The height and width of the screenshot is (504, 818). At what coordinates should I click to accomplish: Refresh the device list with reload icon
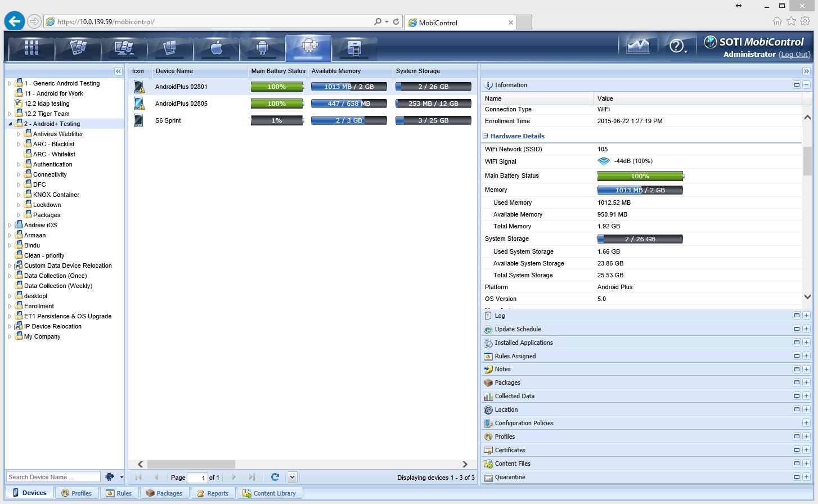pyautogui.click(x=275, y=477)
